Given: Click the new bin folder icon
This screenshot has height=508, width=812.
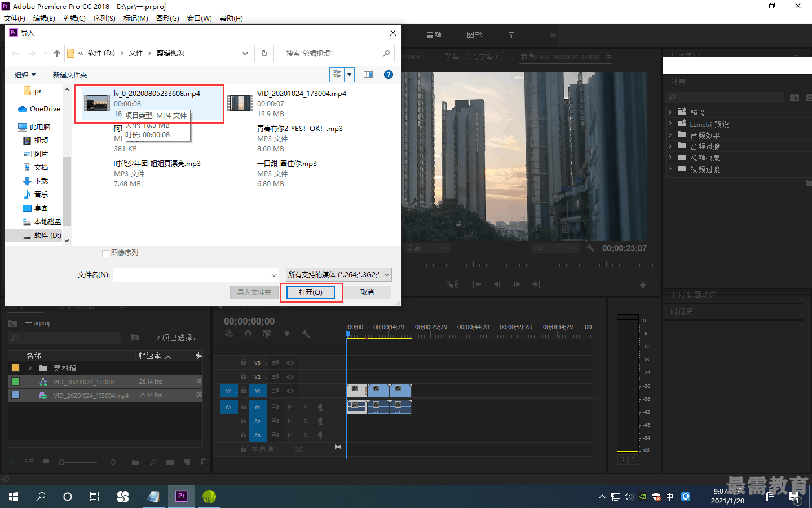Looking at the screenshot, I should click(170, 462).
